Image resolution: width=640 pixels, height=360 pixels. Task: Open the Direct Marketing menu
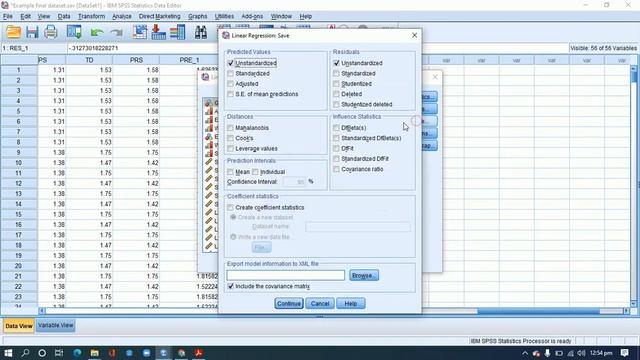(x=160, y=16)
